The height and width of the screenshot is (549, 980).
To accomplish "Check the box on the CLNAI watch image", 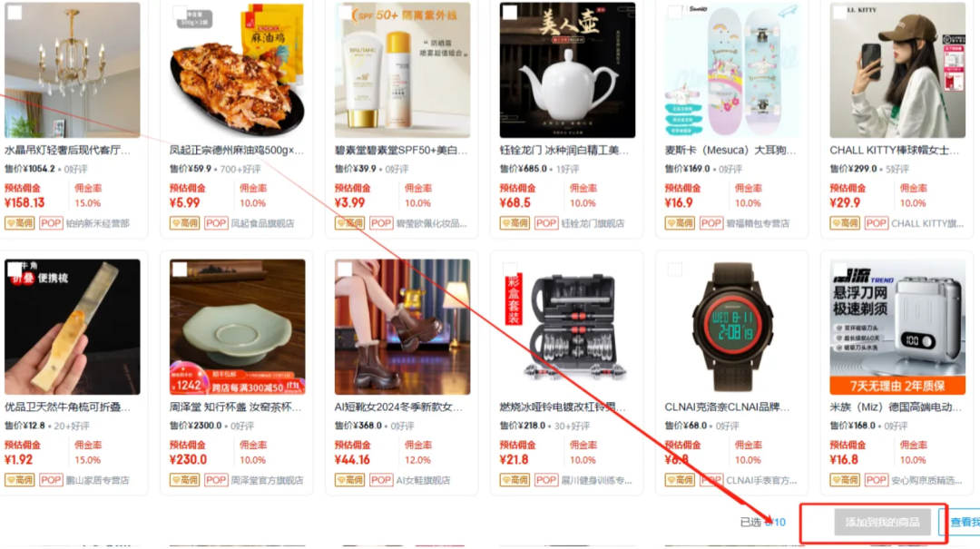I will click(x=674, y=270).
